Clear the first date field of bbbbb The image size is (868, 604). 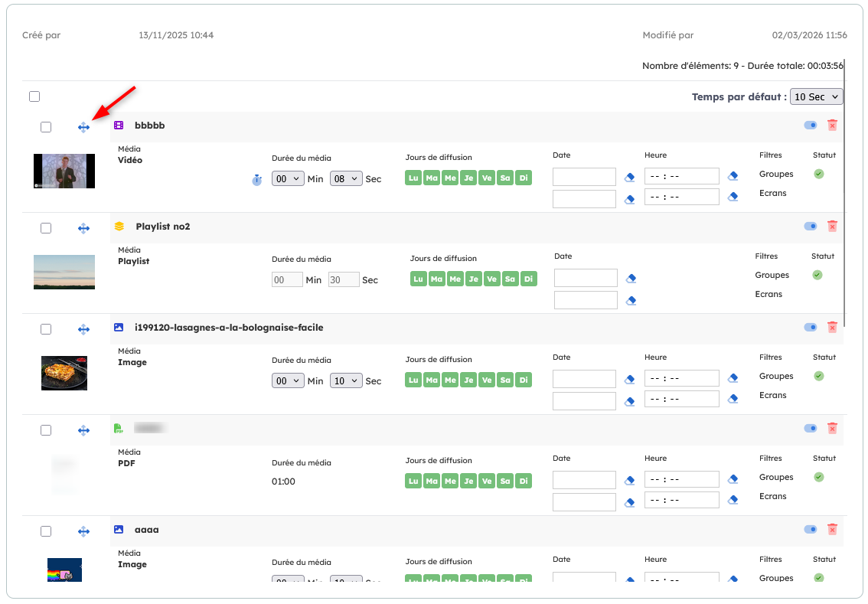630,178
